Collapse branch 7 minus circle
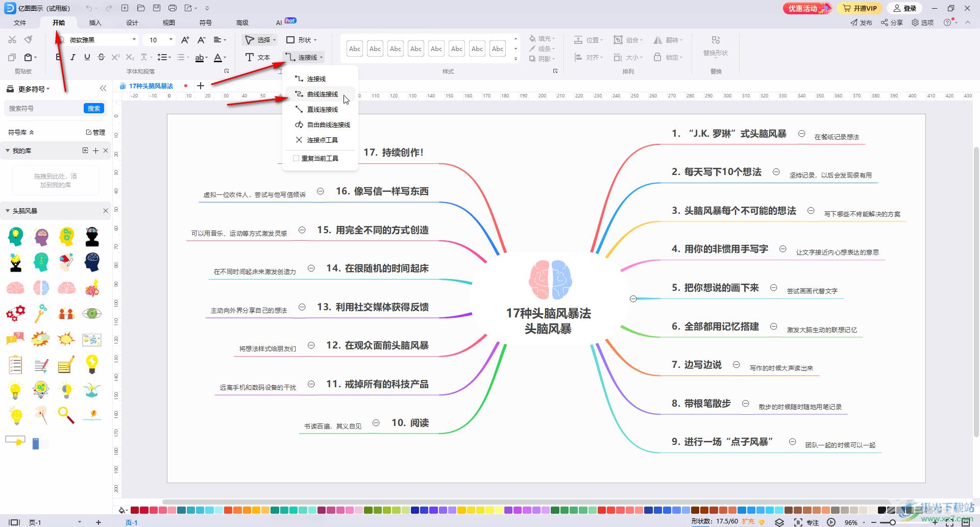 (736, 365)
